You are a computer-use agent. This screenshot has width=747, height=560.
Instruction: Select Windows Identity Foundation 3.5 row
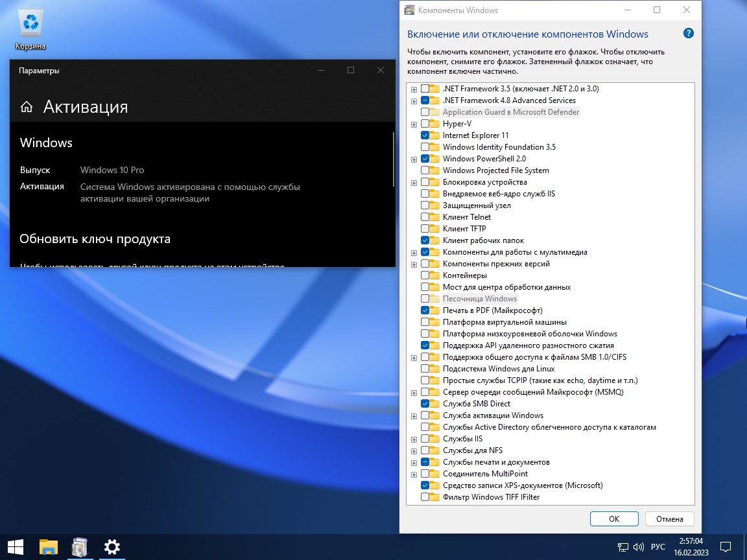pos(499,147)
